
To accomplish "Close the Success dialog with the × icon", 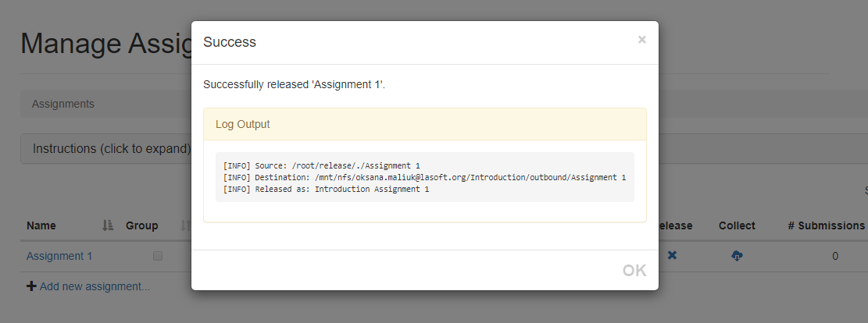I will tap(641, 40).
